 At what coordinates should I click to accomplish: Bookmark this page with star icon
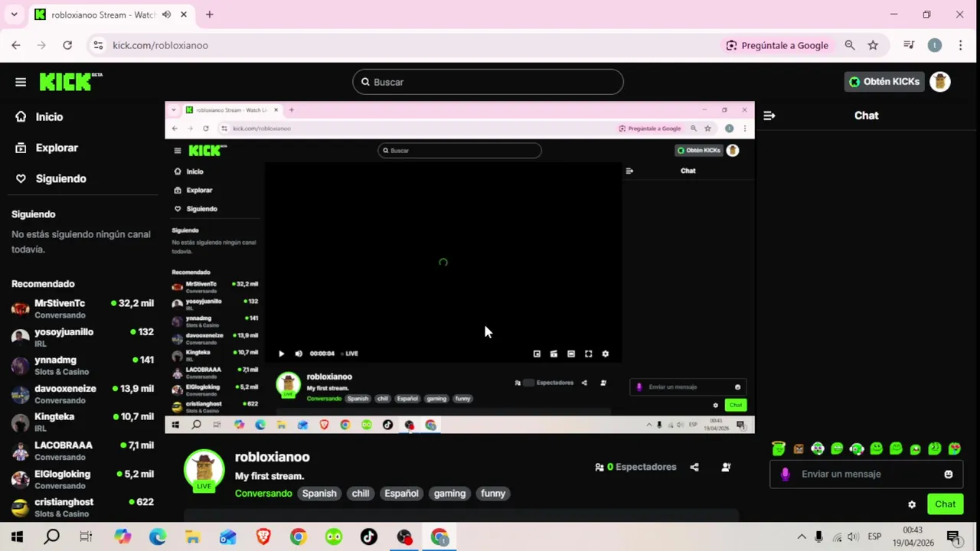click(873, 45)
